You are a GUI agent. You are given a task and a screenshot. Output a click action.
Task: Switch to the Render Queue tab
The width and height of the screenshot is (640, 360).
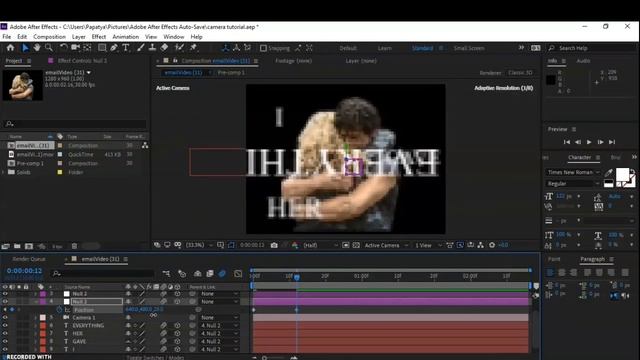(29, 259)
